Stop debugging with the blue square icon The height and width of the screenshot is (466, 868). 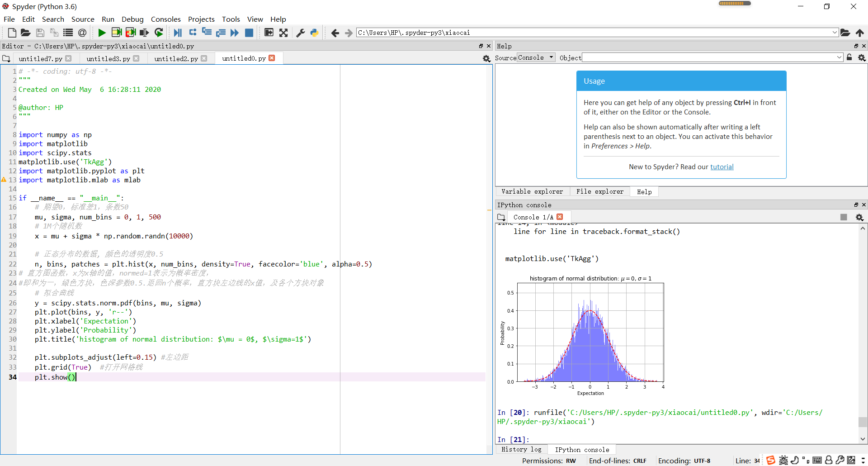tap(249, 33)
